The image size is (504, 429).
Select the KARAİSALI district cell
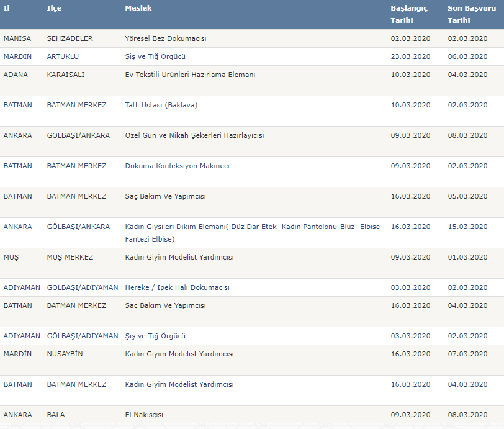tap(66, 75)
